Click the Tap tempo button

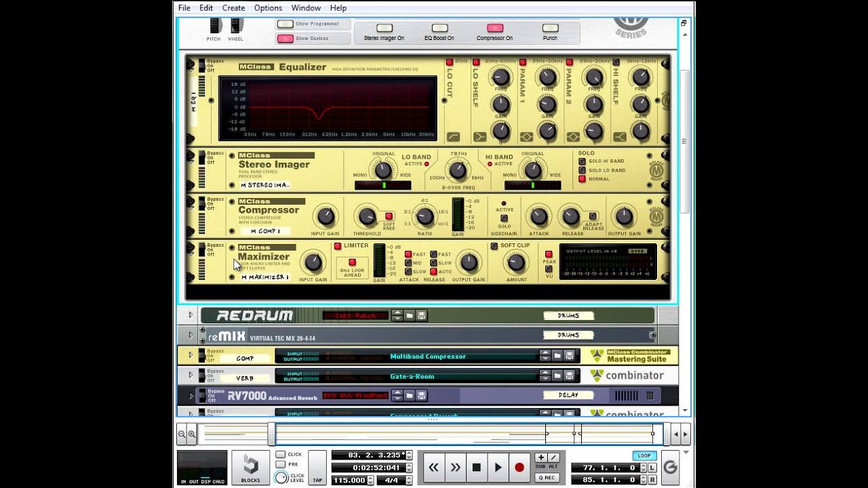(x=317, y=468)
